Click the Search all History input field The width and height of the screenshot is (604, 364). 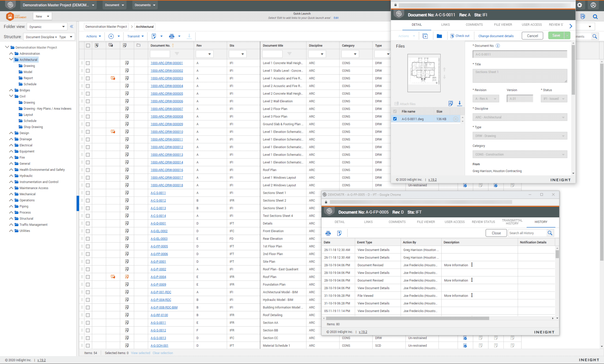(x=527, y=233)
